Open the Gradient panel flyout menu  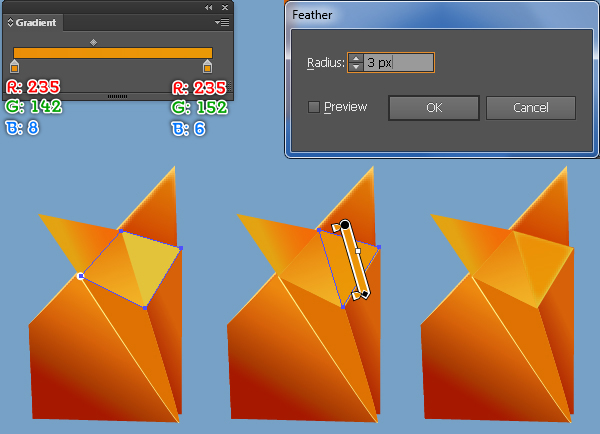tap(222, 23)
